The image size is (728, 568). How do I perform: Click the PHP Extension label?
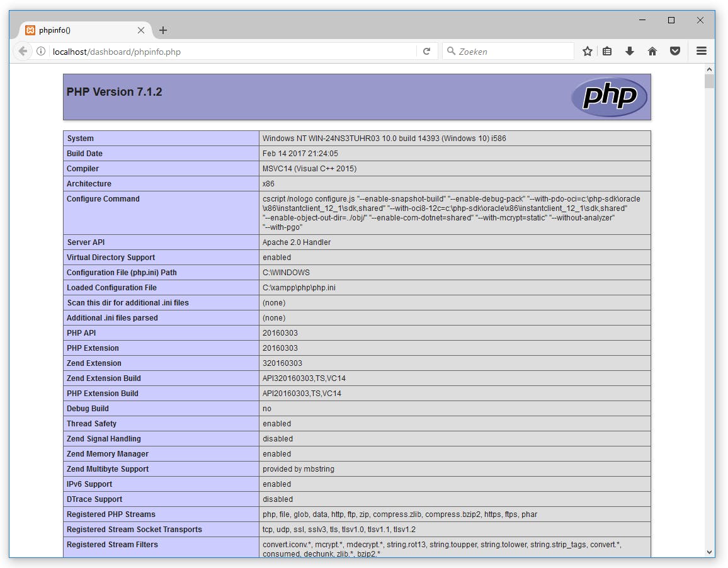coord(93,348)
